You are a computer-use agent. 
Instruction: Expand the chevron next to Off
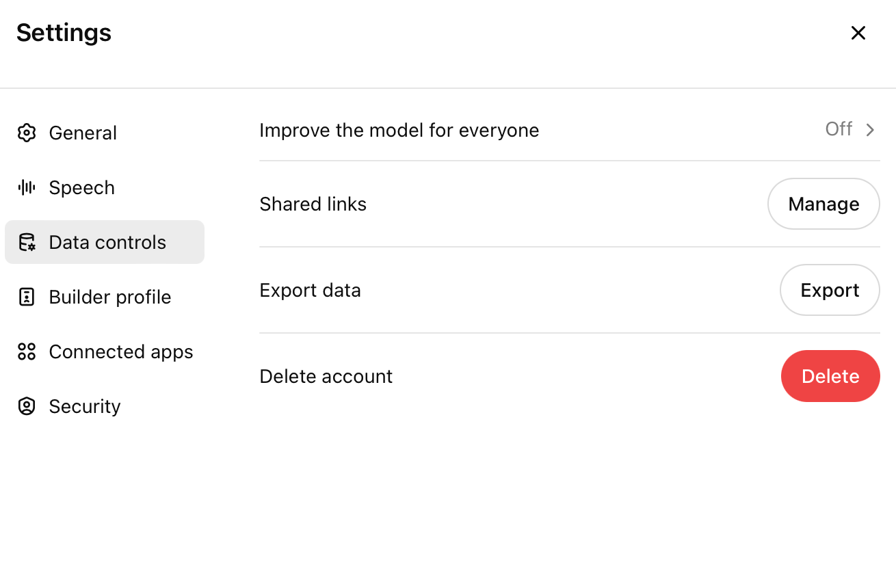point(870,130)
